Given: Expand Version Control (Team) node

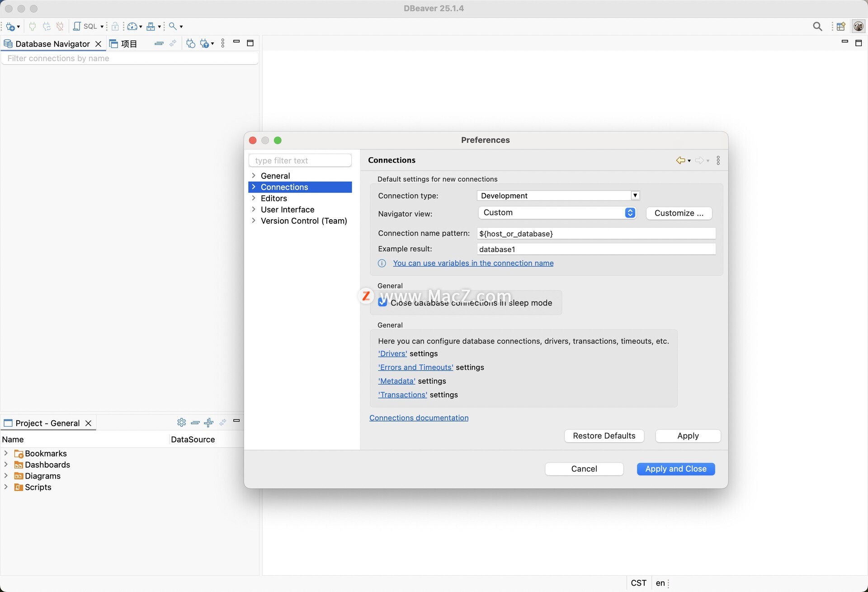Looking at the screenshot, I should click(254, 221).
